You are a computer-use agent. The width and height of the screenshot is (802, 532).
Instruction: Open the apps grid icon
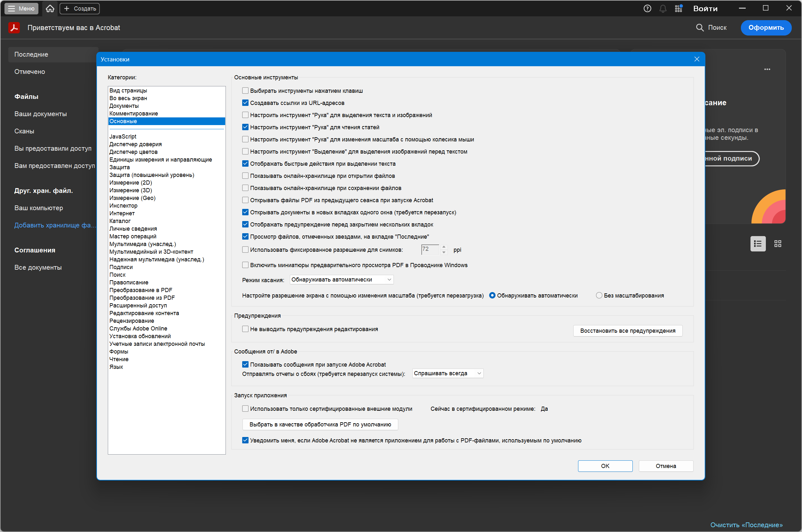tap(678, 9)
